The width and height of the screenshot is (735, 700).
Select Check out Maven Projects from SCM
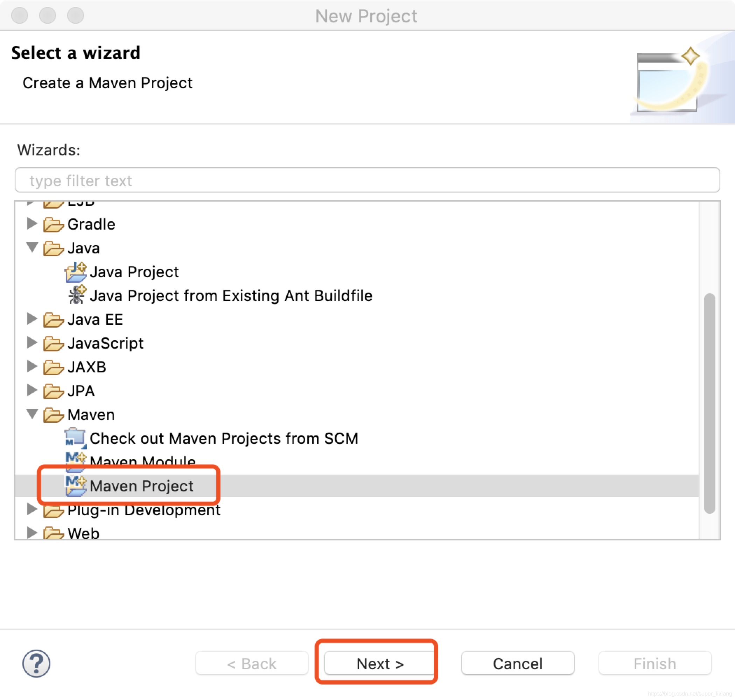coord(224,439)
